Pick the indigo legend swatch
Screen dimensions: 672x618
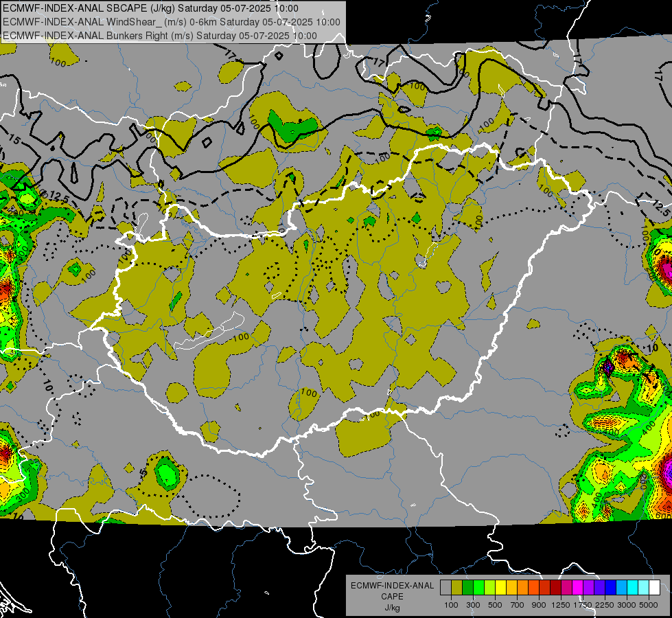599,588
